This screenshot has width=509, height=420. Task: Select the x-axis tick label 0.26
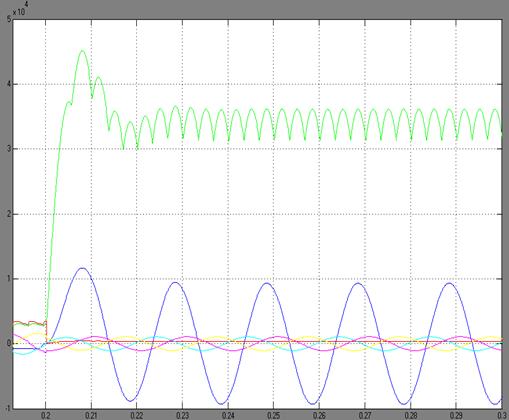tap(319, 415)
